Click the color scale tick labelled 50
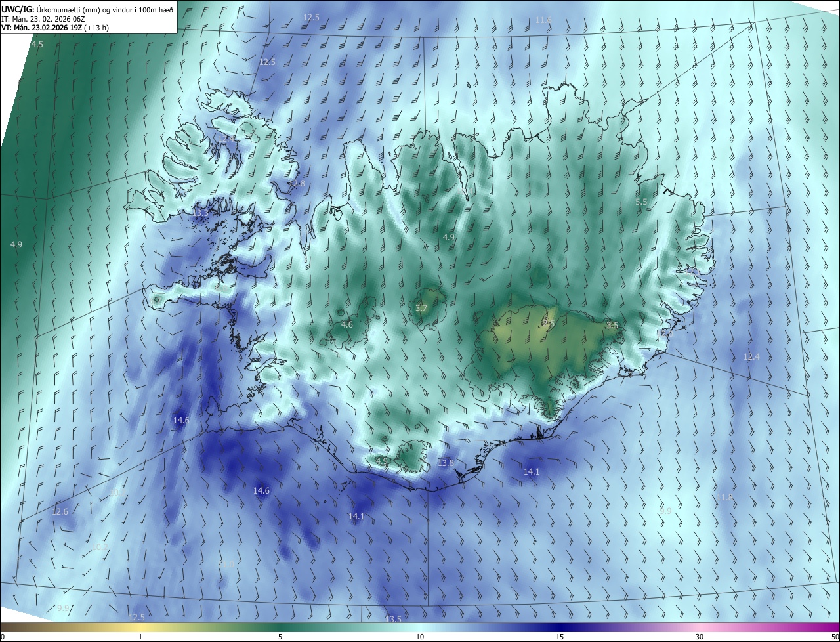This screenshot has height=642, width=840. [x=835, y=637]
